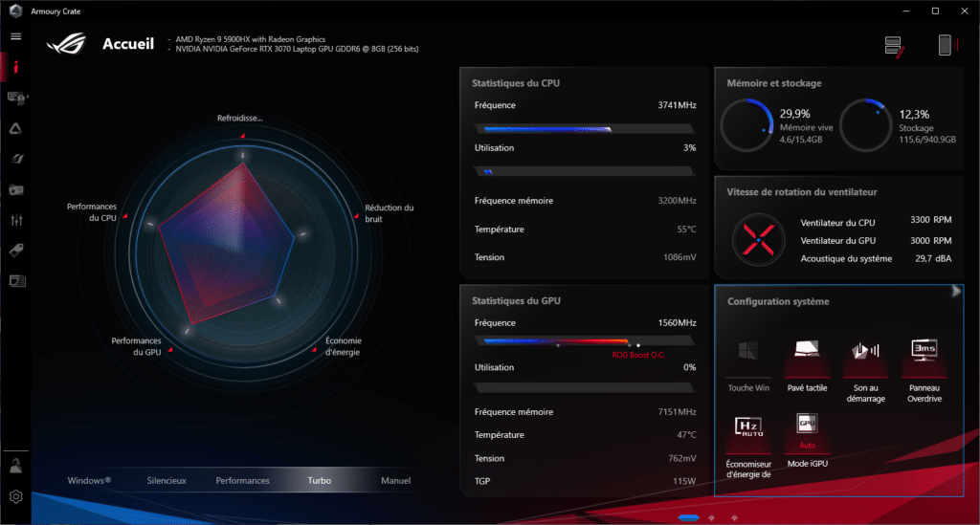Go to the first dashboard page indicator
Viewport: 980px width, 525px height.
tap(688, 517)
